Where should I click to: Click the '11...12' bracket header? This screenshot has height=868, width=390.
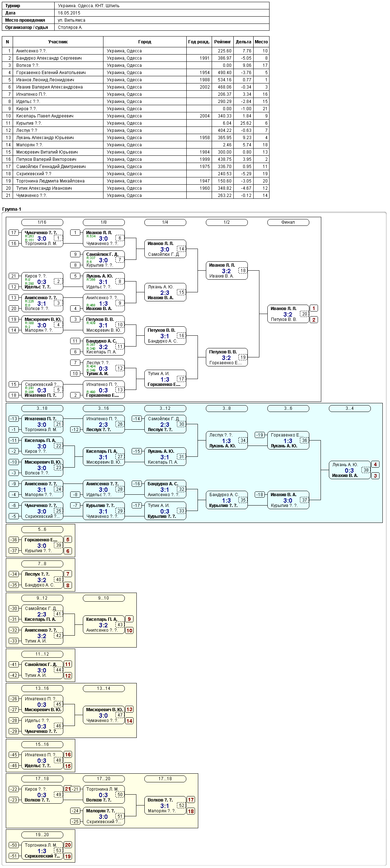pos(42,654)
